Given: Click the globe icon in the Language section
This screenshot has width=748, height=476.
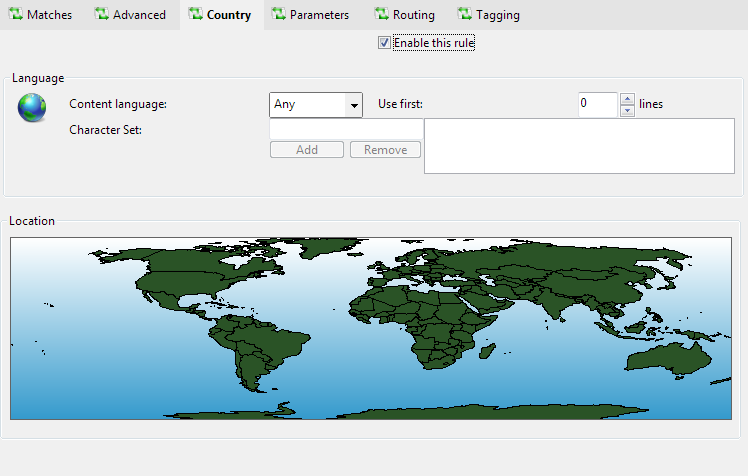Looking at the screenshot, I should pos(32,108).
